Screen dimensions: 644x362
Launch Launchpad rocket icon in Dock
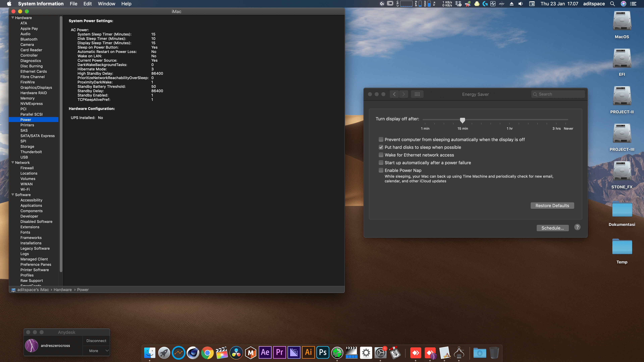[164, 353]
